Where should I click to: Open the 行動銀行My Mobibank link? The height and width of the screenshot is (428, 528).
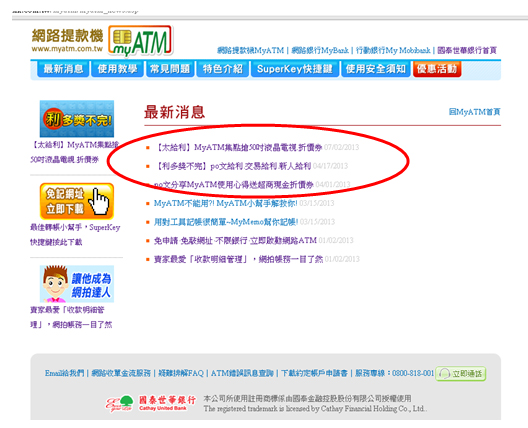tap(393, 51)
